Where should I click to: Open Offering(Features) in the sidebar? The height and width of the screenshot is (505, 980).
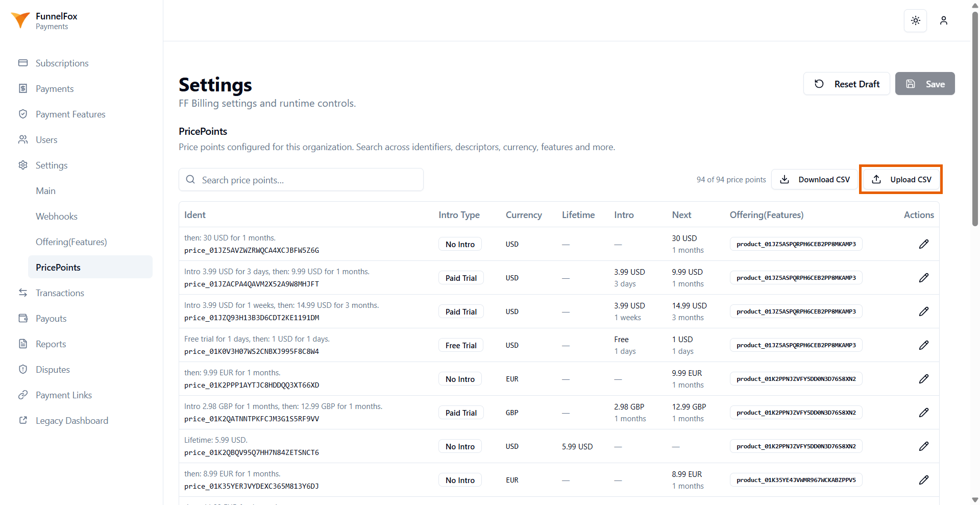[x=71, y=242]
